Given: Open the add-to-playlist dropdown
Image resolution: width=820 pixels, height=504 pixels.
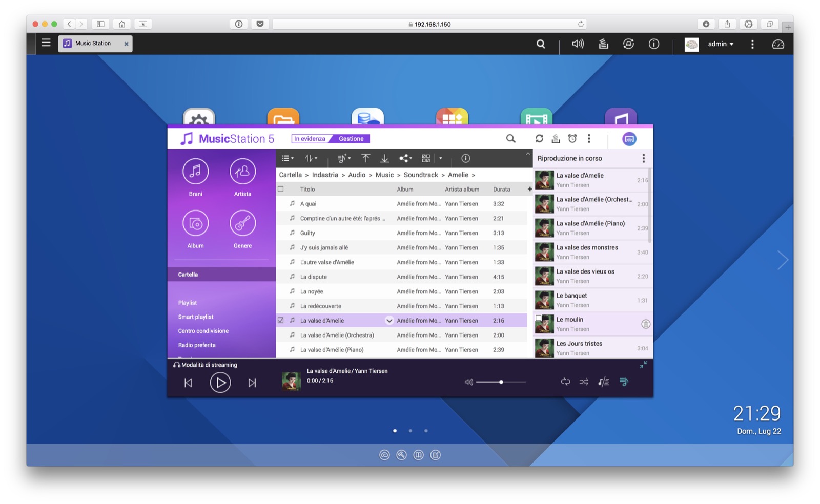Looking at the screenshot, I should [x=344, y=158].
